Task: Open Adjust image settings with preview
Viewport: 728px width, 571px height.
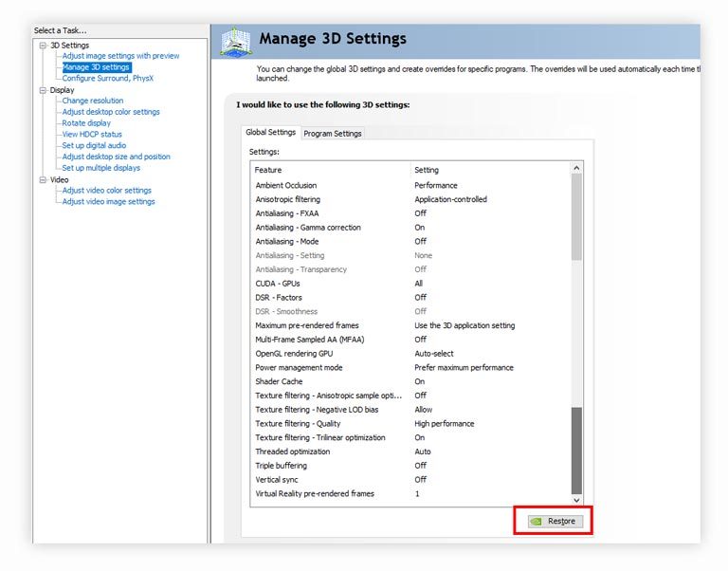Action: click(x=120, y=56)
